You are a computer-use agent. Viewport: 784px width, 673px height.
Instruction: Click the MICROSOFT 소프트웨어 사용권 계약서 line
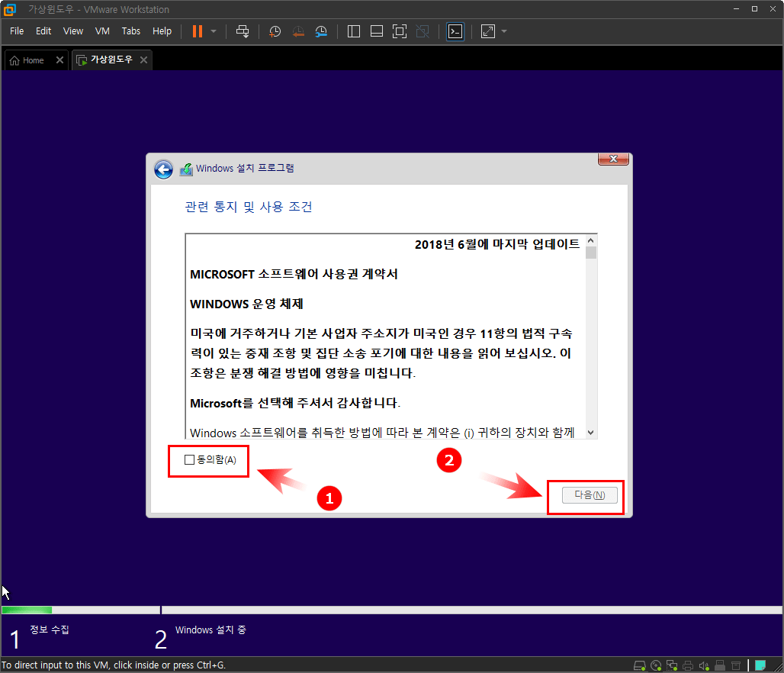[x=294, y=274]
